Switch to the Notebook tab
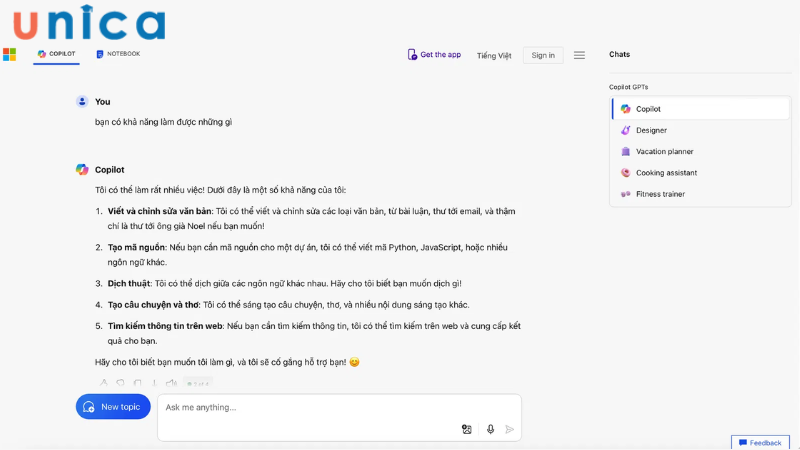This screenshot has width=800, height=450. (118, 54)
